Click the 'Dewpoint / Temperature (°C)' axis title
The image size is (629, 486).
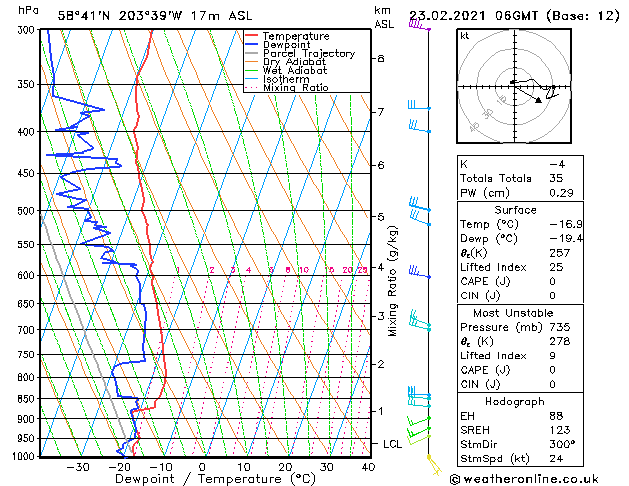(215, 479)
